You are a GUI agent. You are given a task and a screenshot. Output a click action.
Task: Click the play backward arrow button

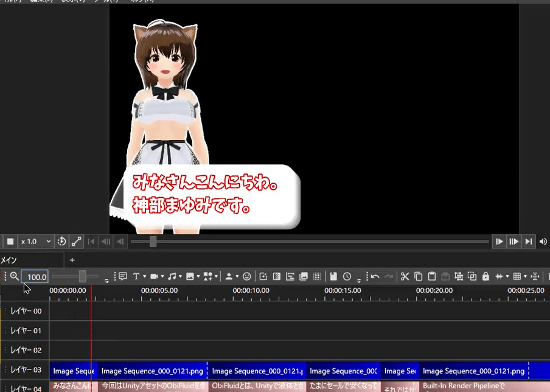[120, 242]
